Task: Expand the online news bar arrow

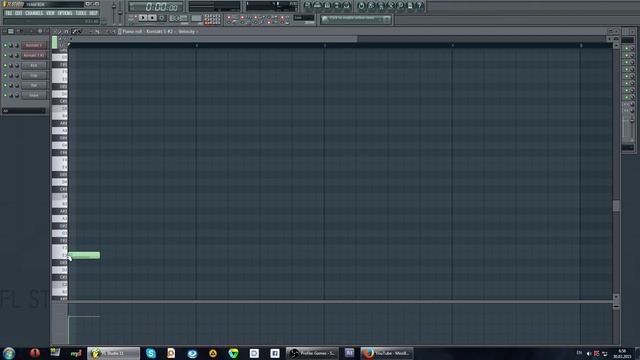Action: pos(387,19)
